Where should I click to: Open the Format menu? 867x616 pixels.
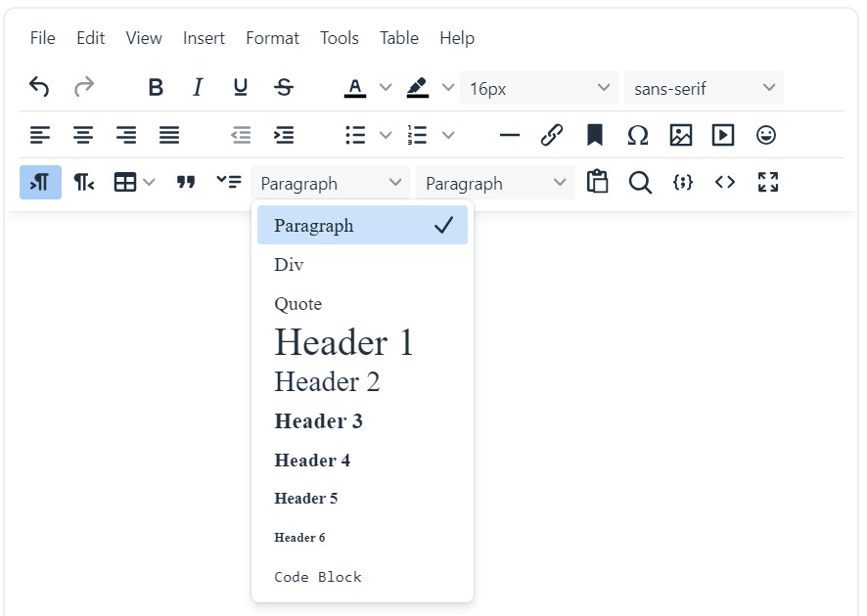pos(272,38)
